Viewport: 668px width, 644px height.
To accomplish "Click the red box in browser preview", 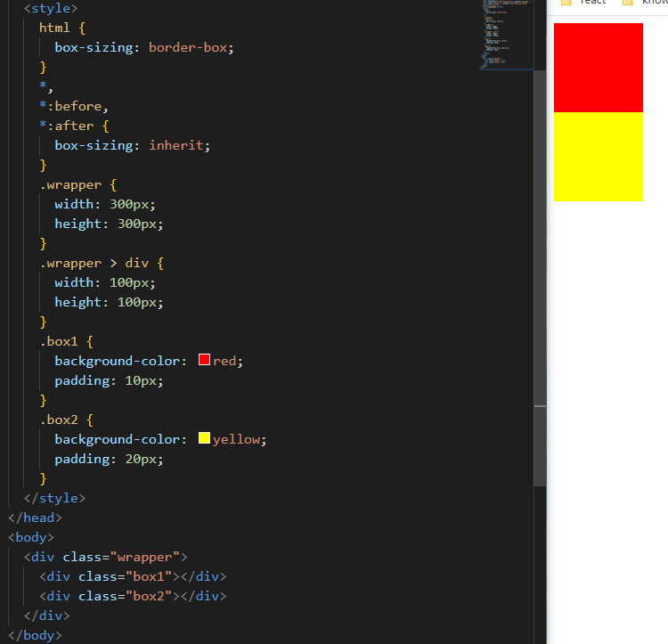I will (599, 68).
